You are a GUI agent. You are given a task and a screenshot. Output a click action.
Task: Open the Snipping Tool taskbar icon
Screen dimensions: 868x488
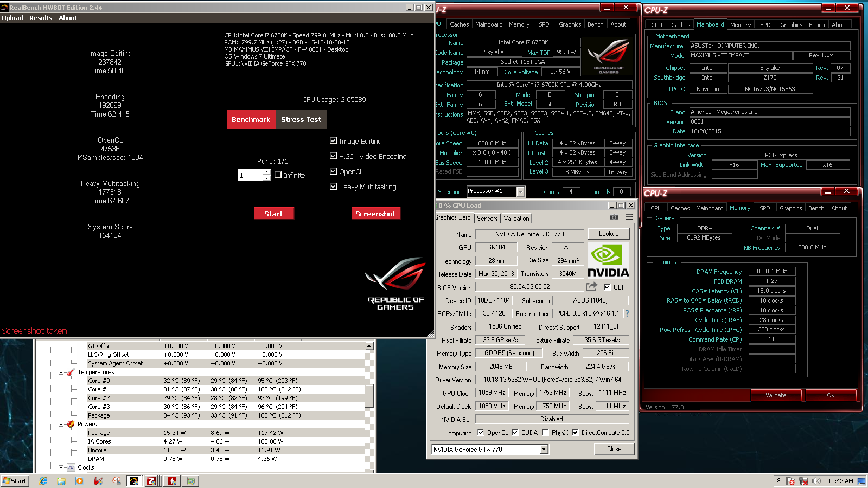pos(117,481)
